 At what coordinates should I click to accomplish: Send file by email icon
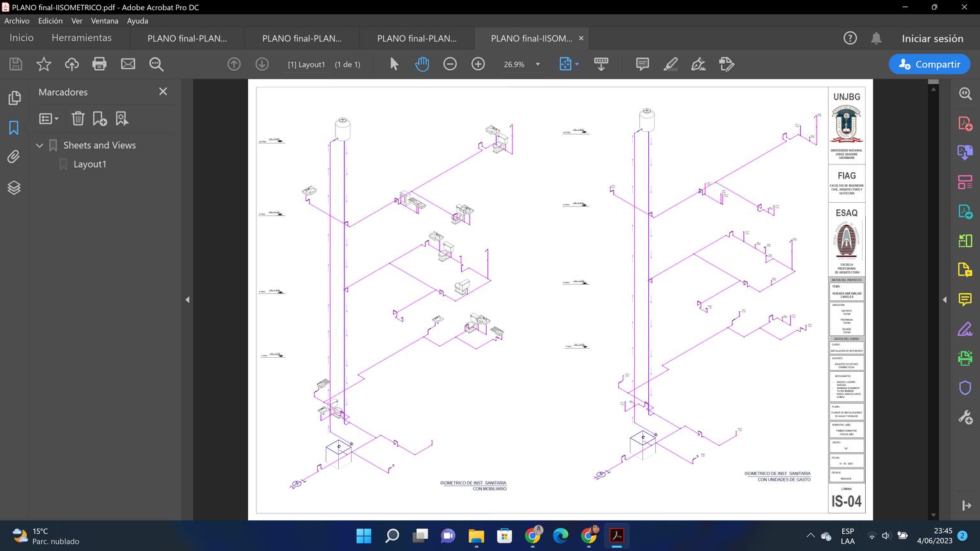(128, 64)
